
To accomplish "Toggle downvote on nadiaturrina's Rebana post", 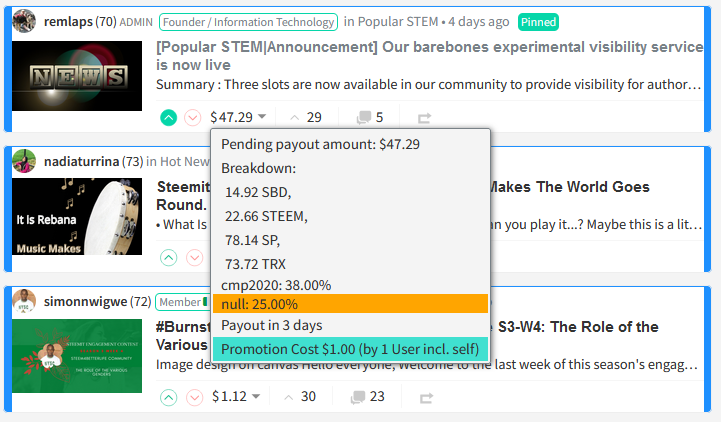I will 193,258.
